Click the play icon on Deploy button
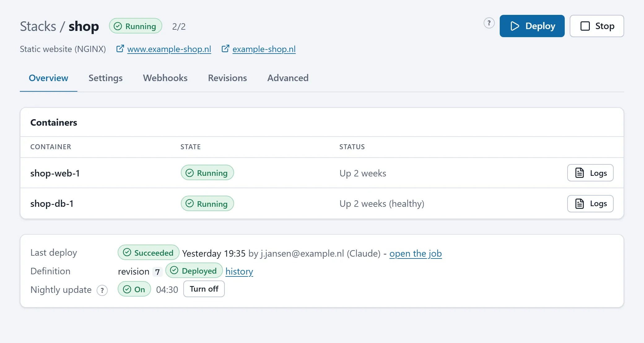The width and height of the screenshot is (644, 343). (x=515, y=26)
